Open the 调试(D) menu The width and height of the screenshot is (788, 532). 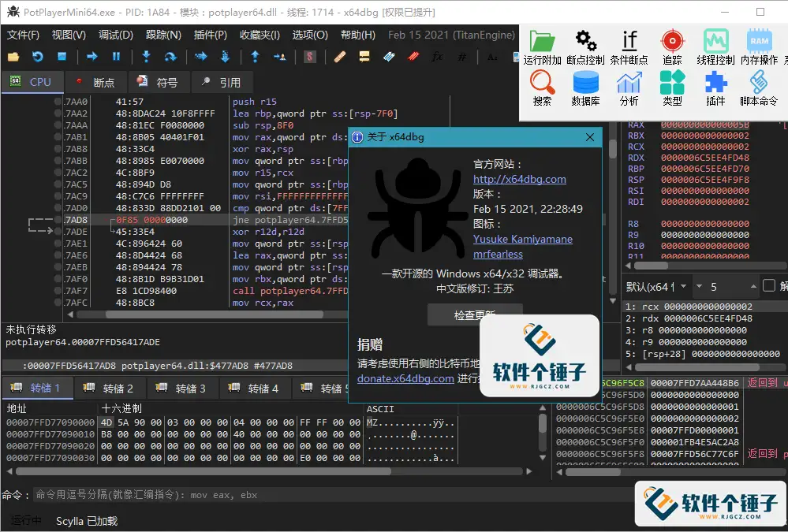[x=116, y=35]
